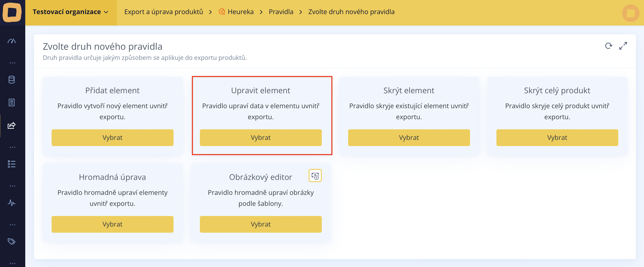This screenshot has height=267, width=644.
Task: Open the export share sidebar icon
Action: click(x=12, y=125)
